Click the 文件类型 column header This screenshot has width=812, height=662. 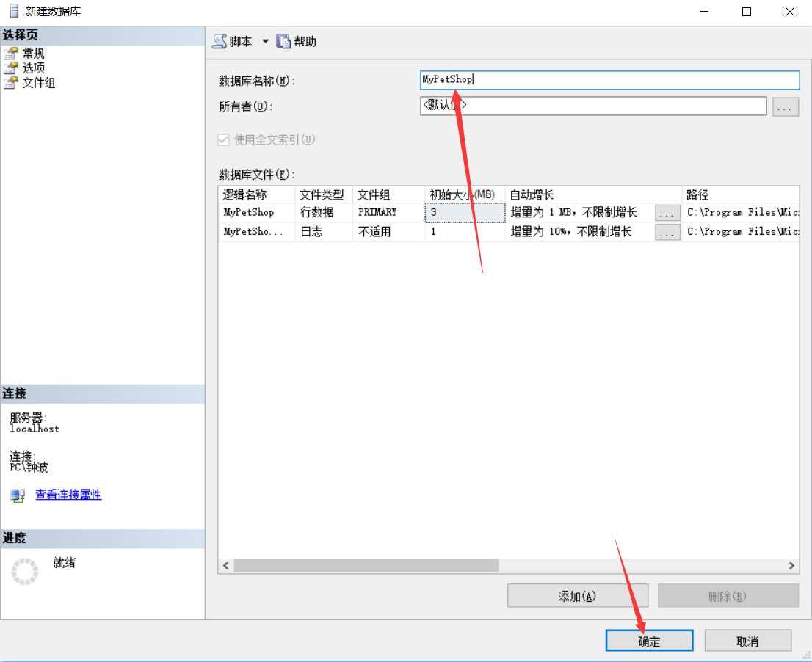tap(324, 194)
